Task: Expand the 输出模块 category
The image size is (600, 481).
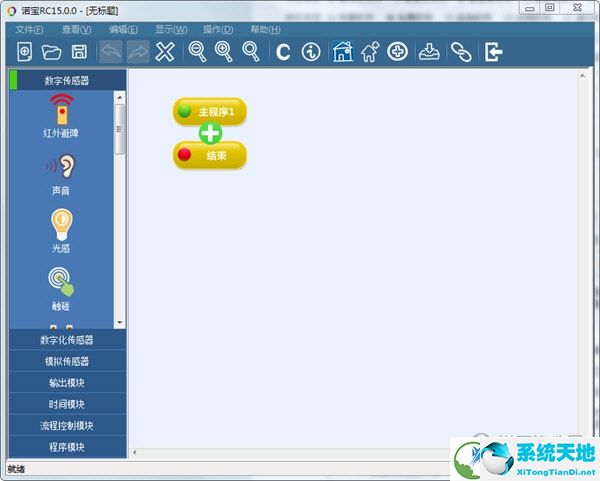Action: [x=68, y=383]
